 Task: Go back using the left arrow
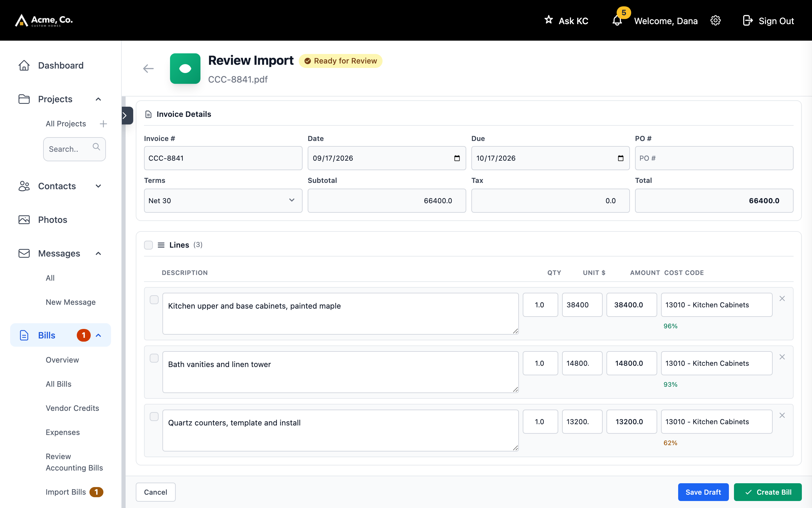[148, 69]
